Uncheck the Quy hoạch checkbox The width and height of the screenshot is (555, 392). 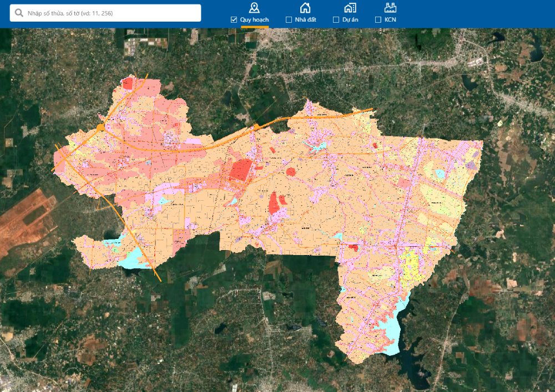(x=234, y=20)
